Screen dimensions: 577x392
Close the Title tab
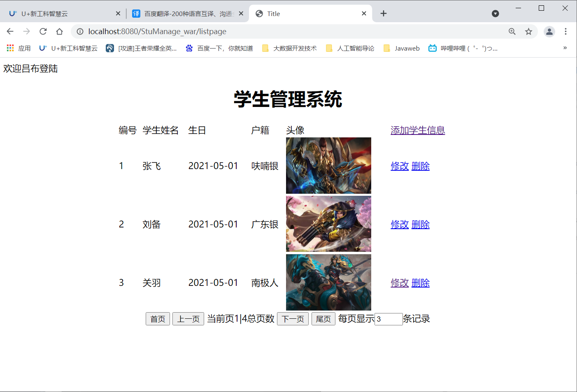(x=364, y=14)
